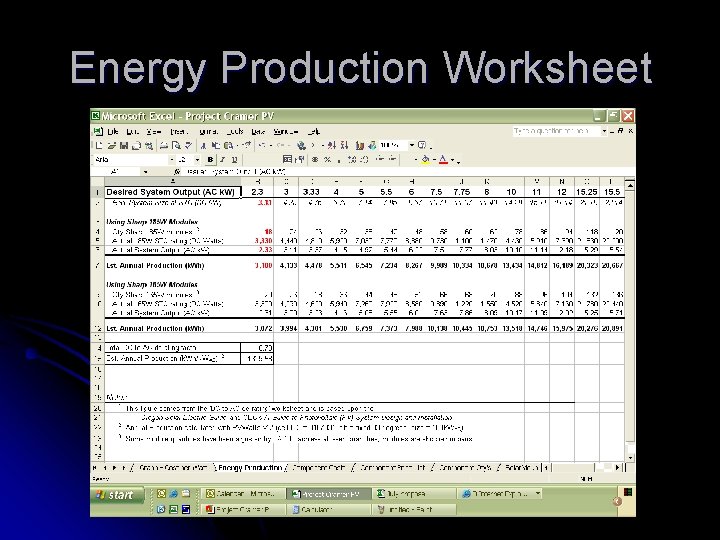
Task: Open Print Preview from the toolbar
Action: pyautogui.click(x=176, y=146)
